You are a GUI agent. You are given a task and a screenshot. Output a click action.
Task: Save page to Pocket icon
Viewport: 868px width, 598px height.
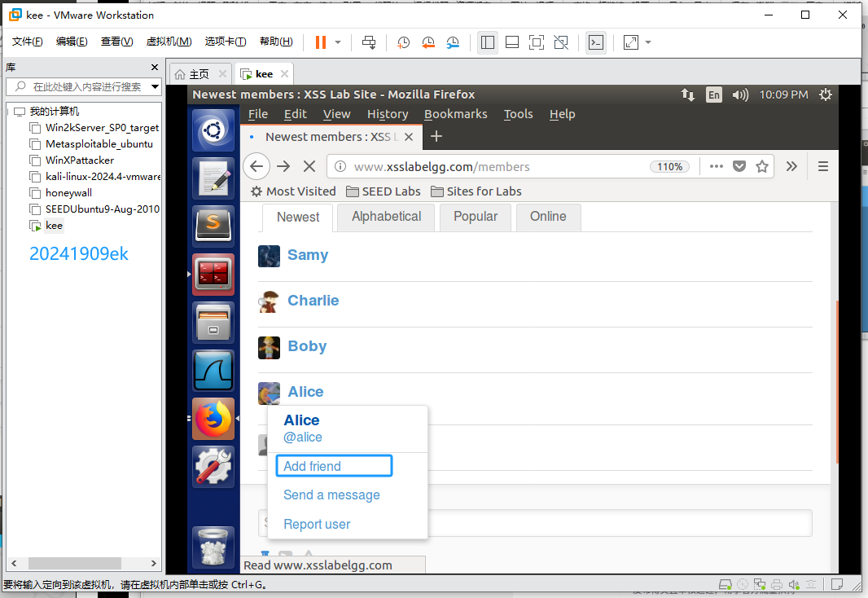[739, 166]
